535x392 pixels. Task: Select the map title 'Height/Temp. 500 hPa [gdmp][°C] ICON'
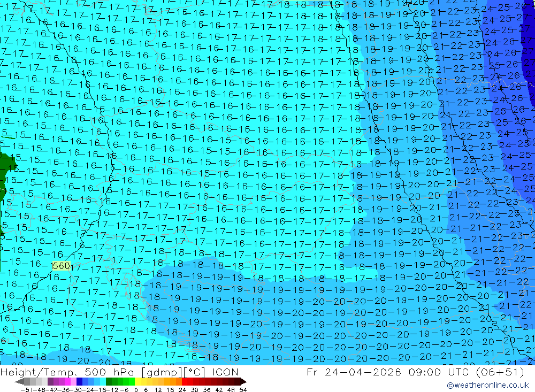(x=119, y=372)
